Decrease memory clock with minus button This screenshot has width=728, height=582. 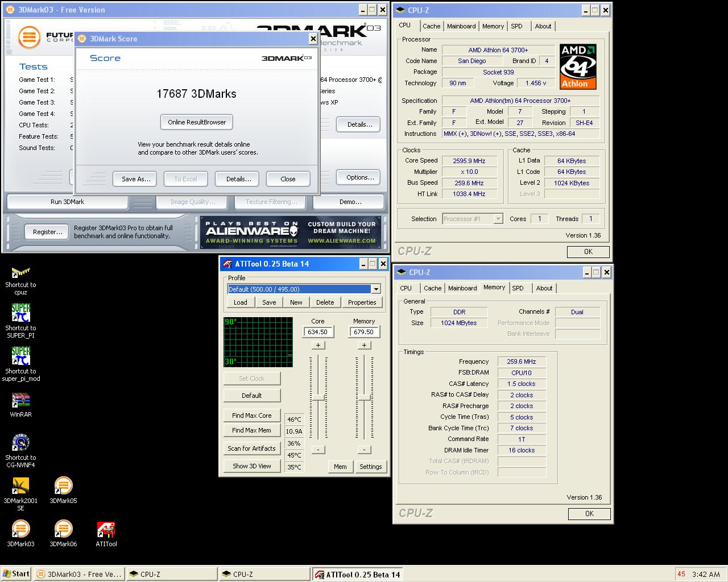tap(364, 450)
